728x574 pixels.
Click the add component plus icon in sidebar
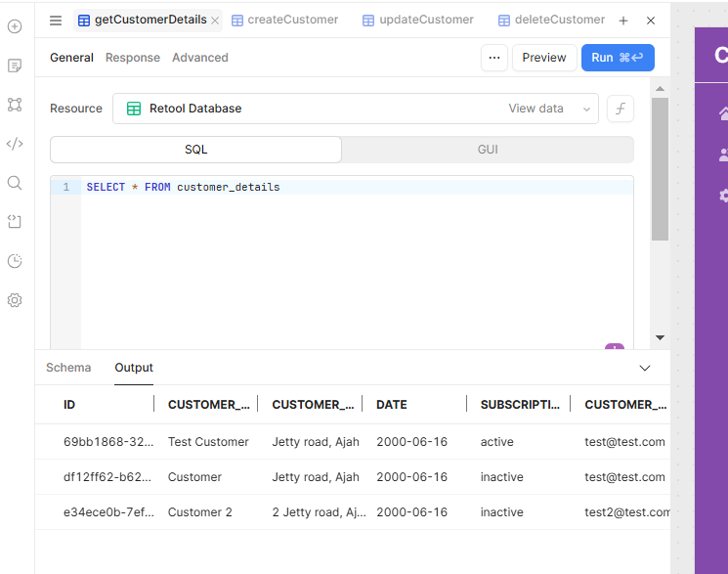(15, 26)
